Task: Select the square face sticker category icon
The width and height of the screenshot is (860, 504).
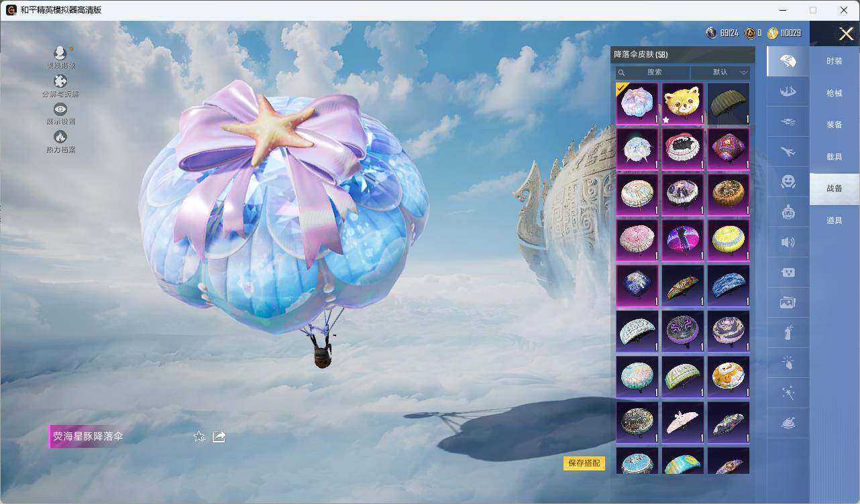Action: coord(788,273)
